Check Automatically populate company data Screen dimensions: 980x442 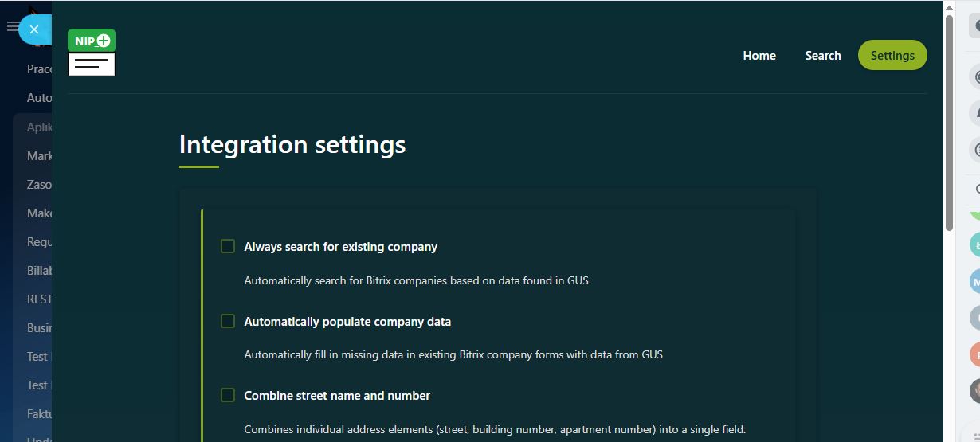point(228,321)
